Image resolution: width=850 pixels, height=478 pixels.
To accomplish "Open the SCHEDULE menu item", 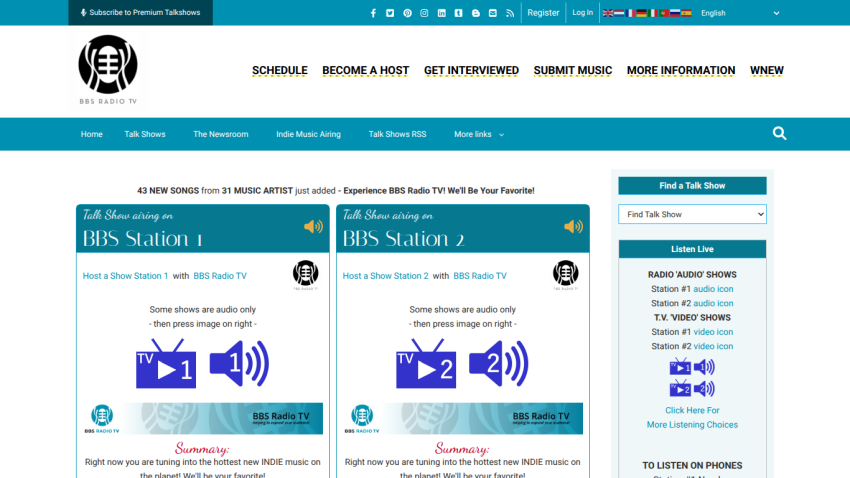I will coord(280,70).
